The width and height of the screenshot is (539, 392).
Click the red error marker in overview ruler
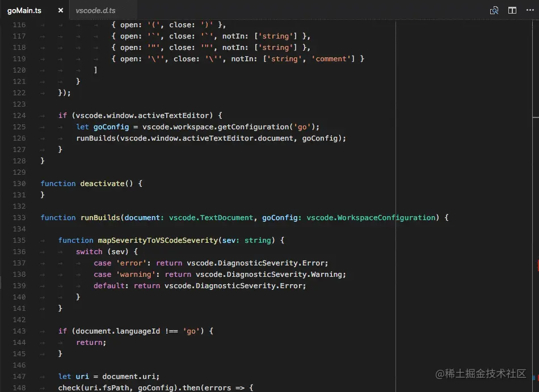tap(538, 265)
